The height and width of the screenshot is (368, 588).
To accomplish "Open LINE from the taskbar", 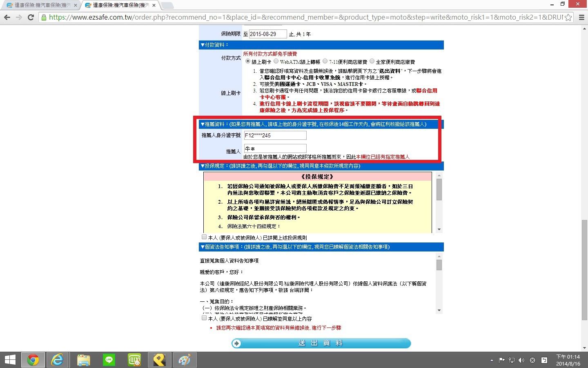I will (x=109, y=360).
